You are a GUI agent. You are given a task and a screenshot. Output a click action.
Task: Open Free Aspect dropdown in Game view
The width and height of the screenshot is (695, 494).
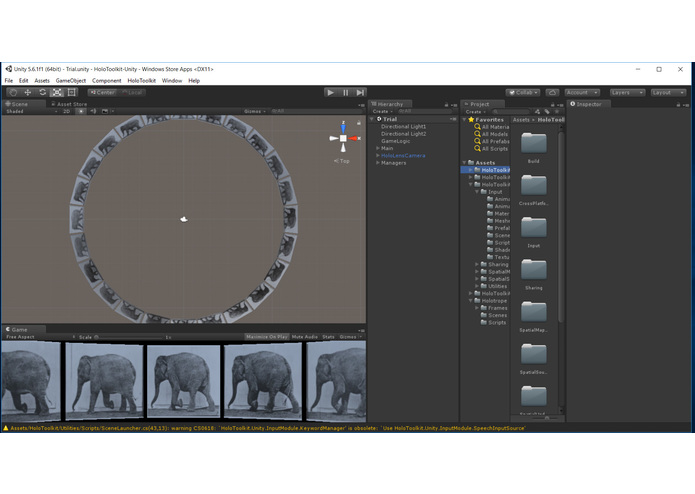40,337
